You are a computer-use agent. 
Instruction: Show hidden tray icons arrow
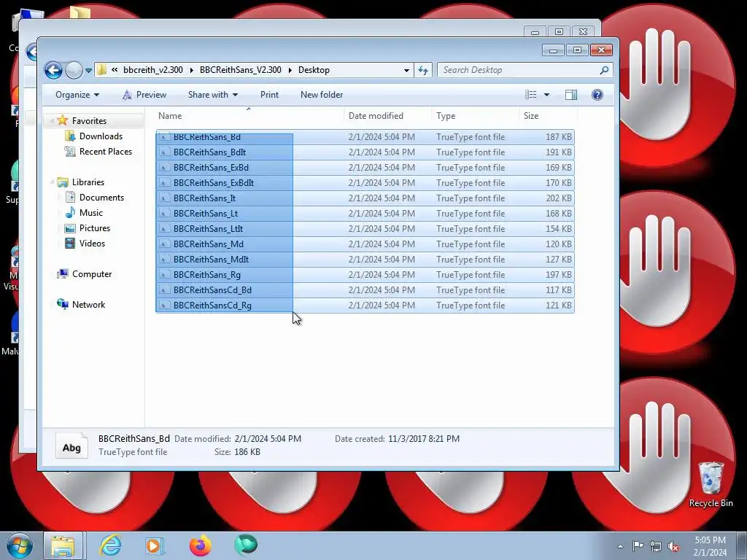pos(620,546)
